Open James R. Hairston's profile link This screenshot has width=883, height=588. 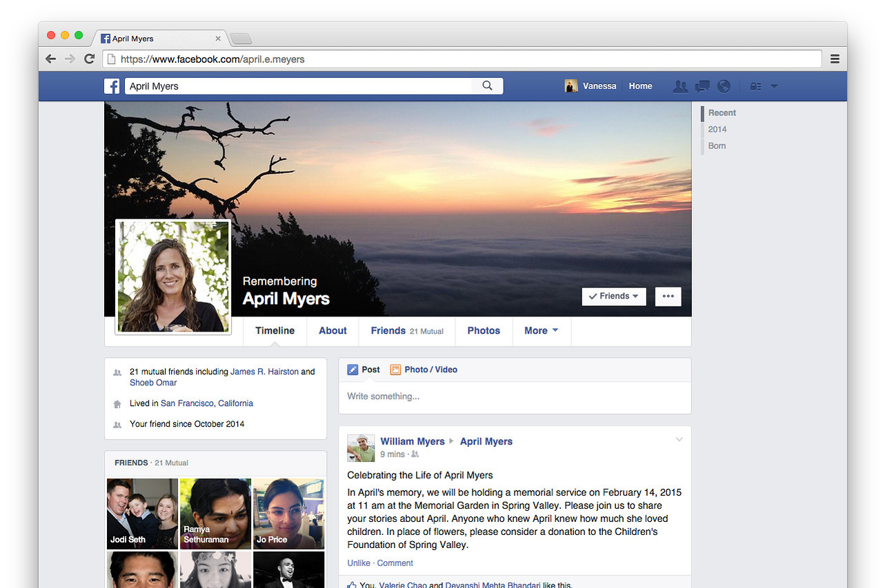pyautogui.click(x=264, y=372)
